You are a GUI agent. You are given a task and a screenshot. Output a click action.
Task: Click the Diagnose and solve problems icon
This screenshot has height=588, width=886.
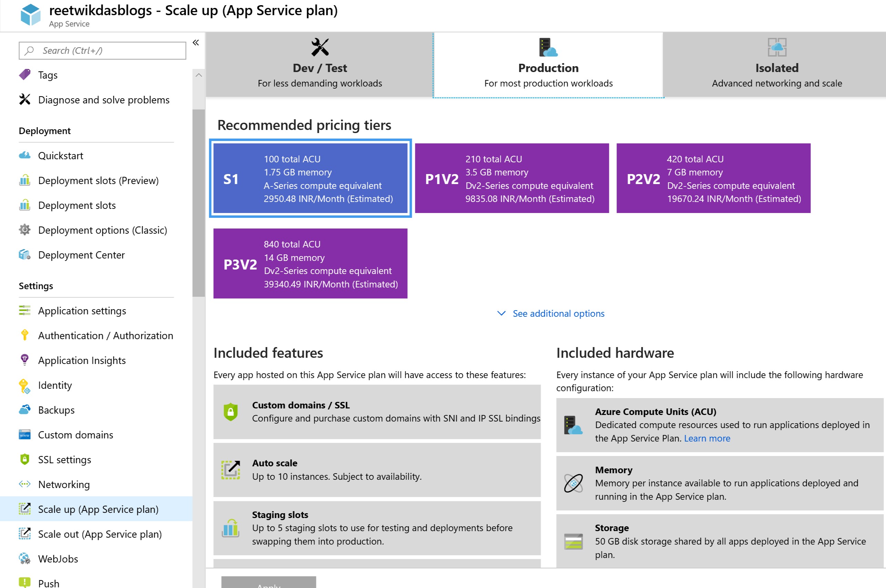pos(25,99)
